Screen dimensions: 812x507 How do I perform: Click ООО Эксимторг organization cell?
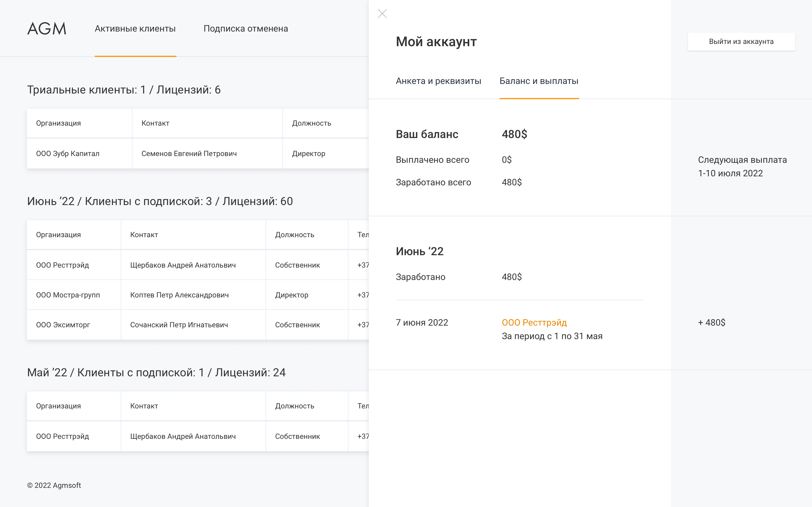[63, 325]
